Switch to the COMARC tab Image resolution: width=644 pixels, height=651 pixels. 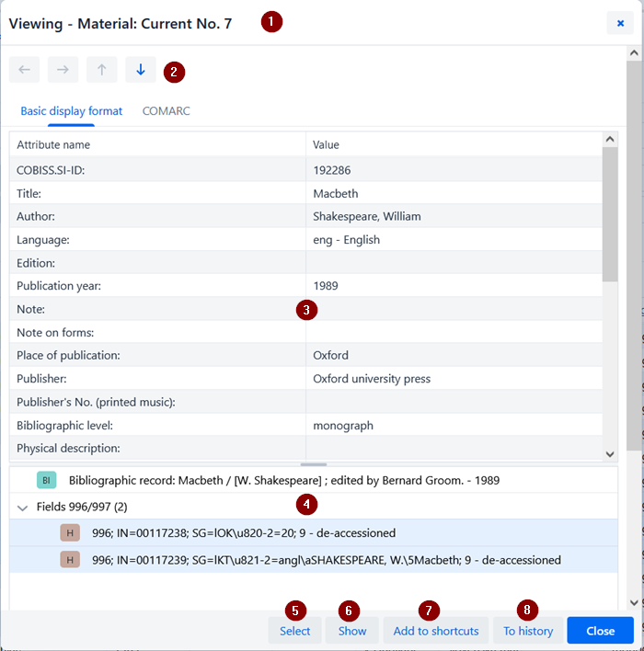coord(166,111)
